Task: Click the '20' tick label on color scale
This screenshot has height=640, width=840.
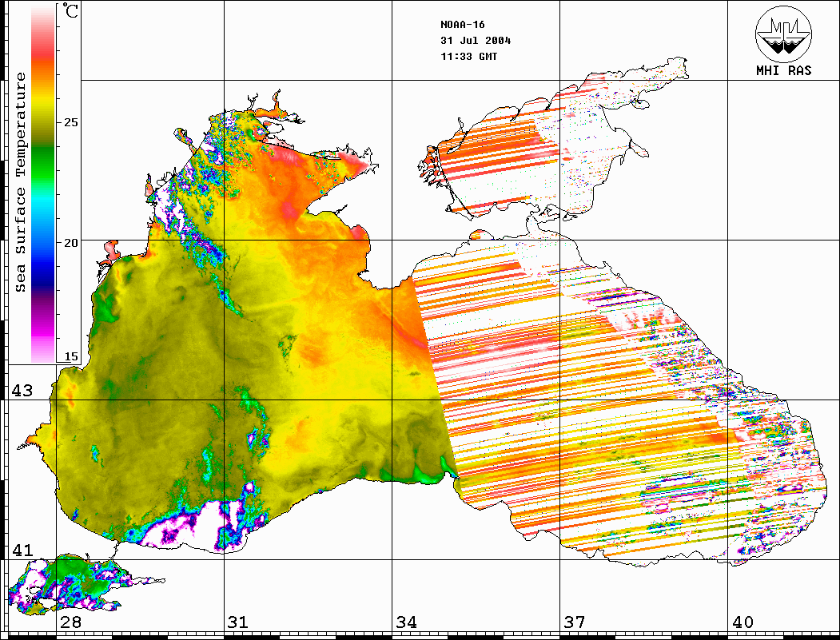Action: (71, 243)
